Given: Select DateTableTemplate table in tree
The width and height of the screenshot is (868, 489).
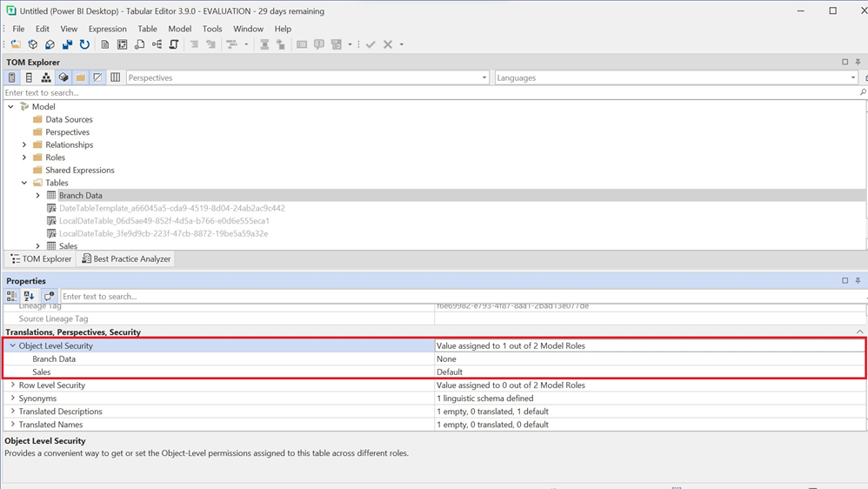Looking at the screenshot, I should (x=171, y=208).
